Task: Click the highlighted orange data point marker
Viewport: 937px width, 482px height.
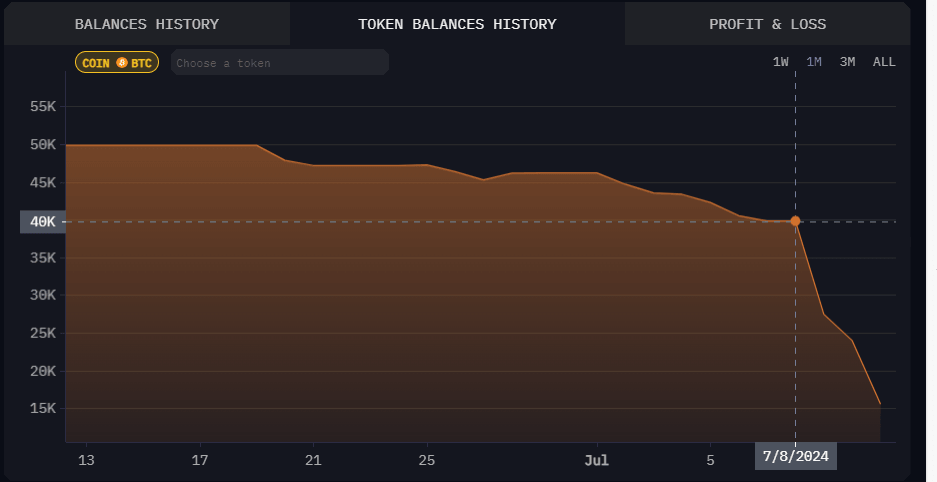Action: click(x=795, y=221)
